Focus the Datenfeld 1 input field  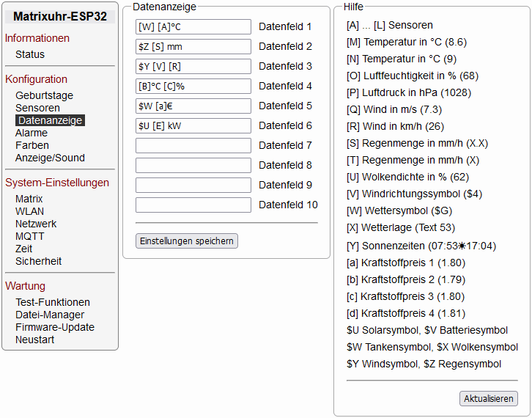click(193, 27)
